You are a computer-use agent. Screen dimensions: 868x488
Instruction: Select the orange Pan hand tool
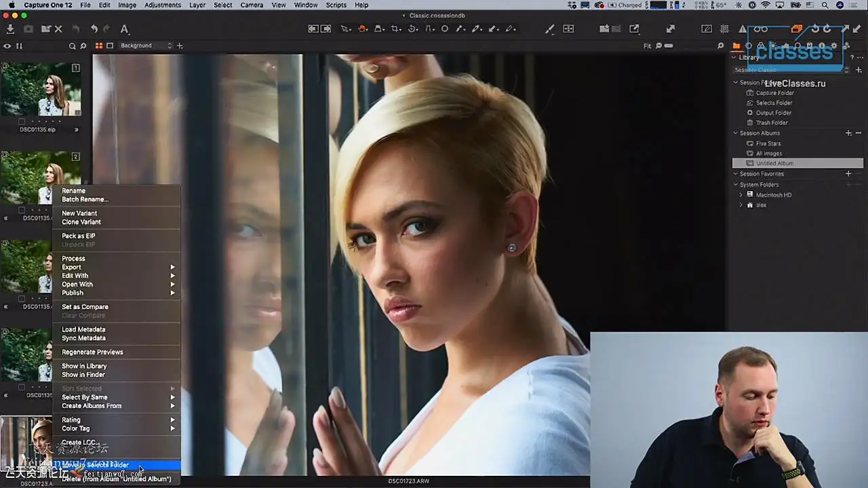tap(362, 29)
